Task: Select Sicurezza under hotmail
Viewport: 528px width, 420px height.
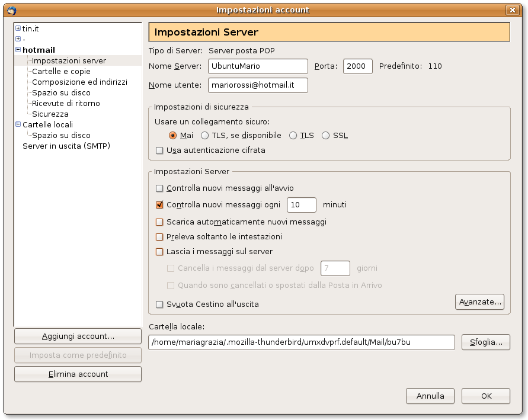Action: (x=50, y=114)
